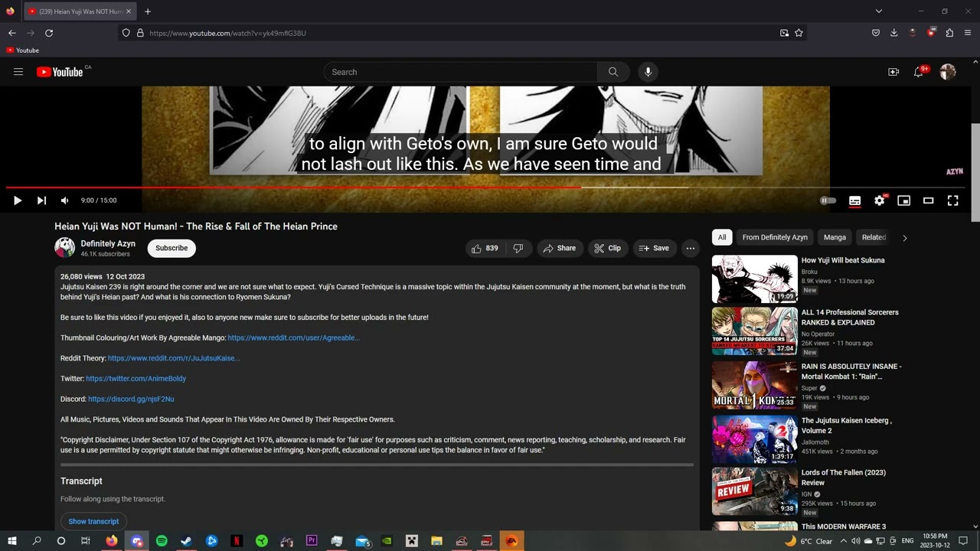Open the Youtube bookmark in bookmarks bar
Viewport: 980px width, 551px height.
(22, 51)
